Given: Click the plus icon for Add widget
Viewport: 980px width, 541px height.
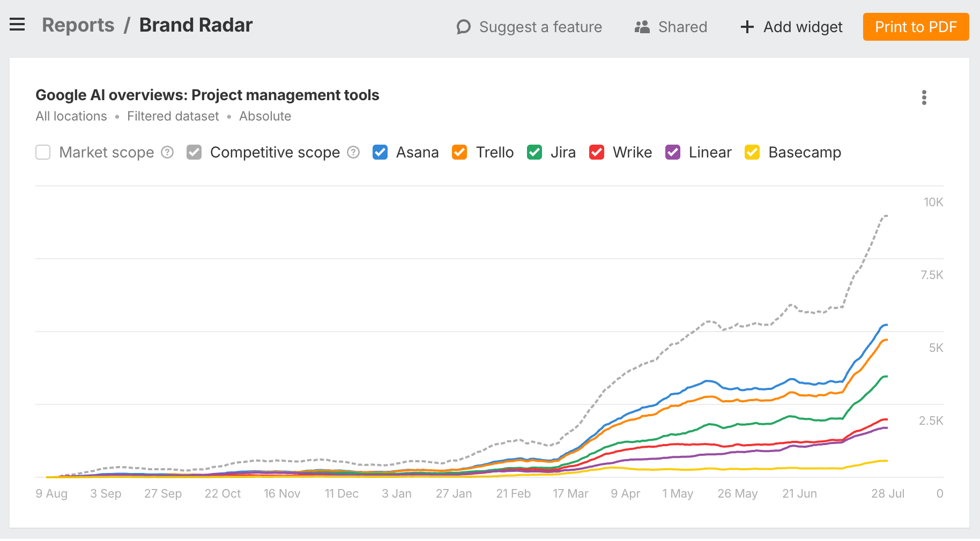Looking at the screenshot, I should coord(747,27).
